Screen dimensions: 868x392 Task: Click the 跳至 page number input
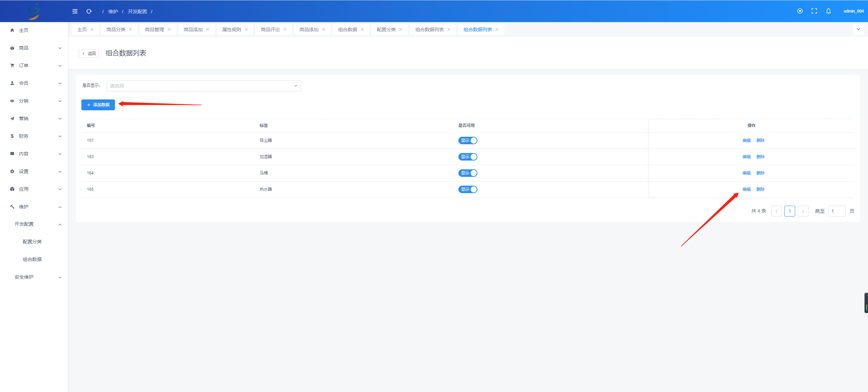tap(837, 211)
